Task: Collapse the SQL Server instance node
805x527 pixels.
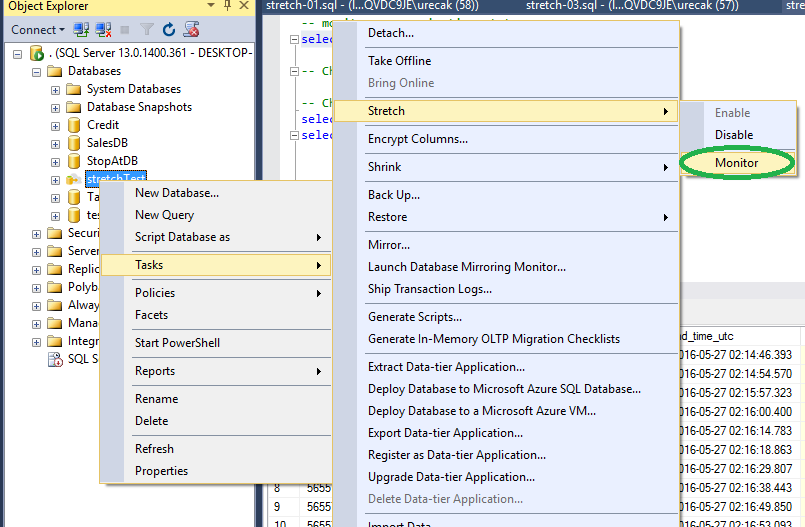Action: [17, 53]
